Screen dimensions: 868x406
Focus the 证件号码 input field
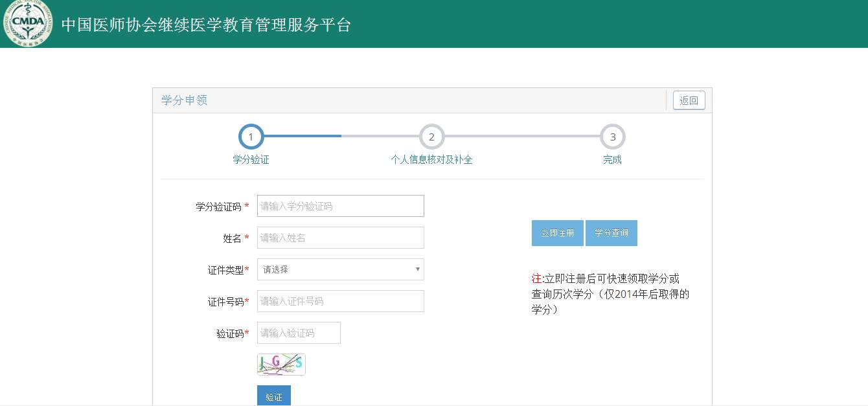(x=340, y=301)
